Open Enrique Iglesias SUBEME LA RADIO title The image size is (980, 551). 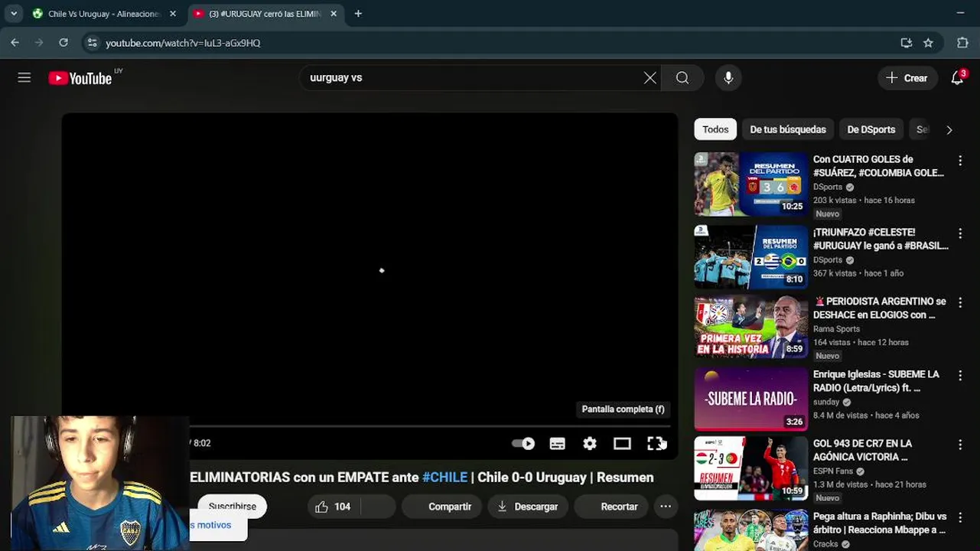coord(876,381)
